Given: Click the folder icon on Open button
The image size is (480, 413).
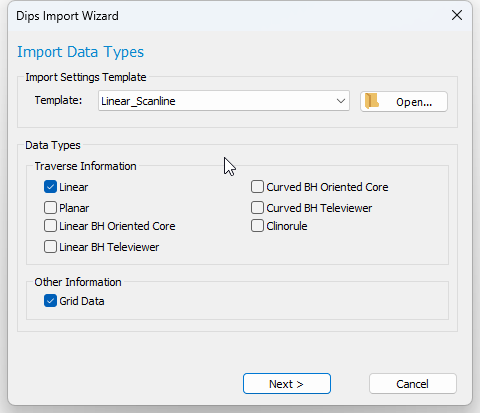Looking at the screenshot, I should (371, 101).
